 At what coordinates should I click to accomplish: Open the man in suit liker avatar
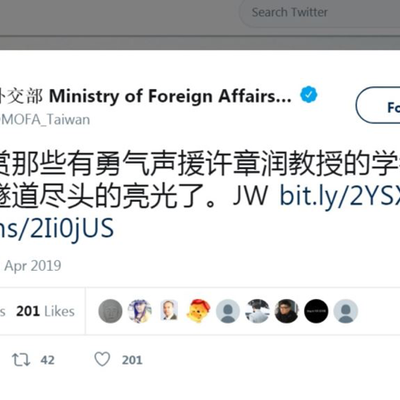pos(169,311)
